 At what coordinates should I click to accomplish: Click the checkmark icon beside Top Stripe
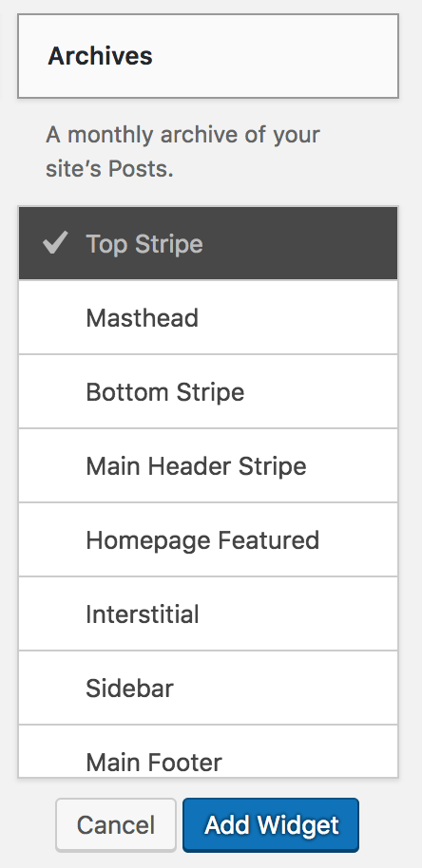[55, 243]
